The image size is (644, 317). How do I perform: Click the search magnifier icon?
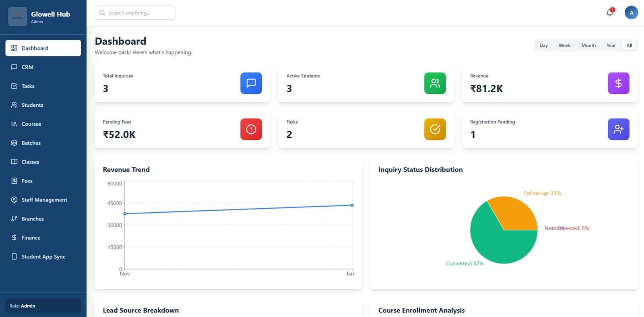[102, 12]
